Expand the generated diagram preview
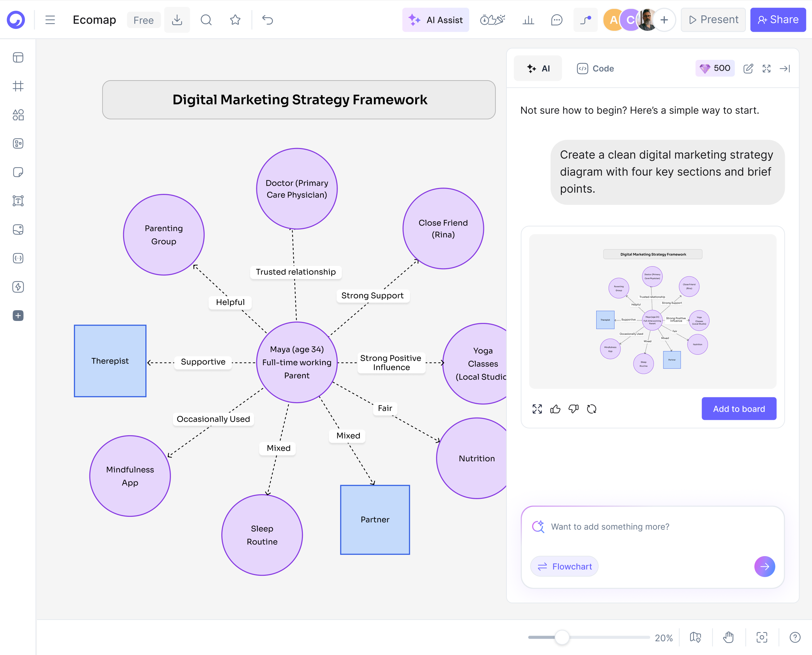Viewport: 812px width, 655px height. pos(537,409)
